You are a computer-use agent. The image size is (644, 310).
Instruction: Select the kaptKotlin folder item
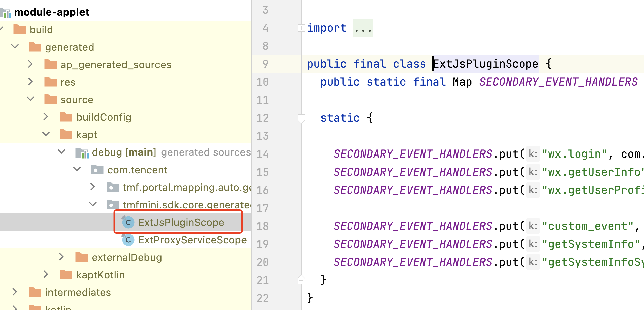(100, 275)
